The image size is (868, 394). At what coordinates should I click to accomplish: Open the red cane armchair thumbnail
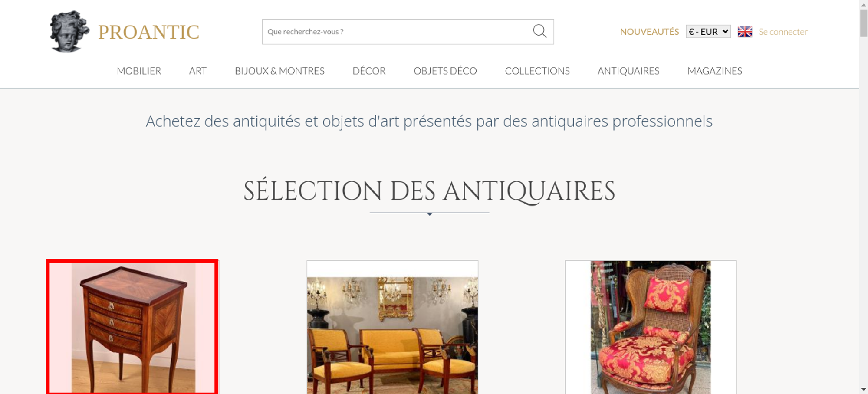tap(651, 327)
